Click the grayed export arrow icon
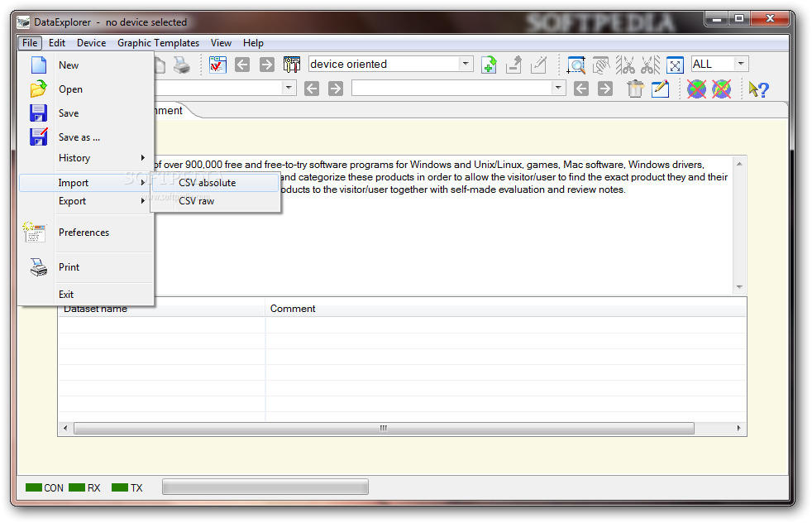Screen dimensions: 812x523 [513, 65]
